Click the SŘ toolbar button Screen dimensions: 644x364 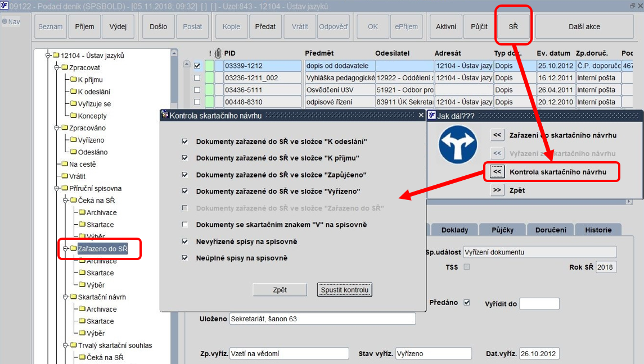pyautogui.click(x=513, y=26)
